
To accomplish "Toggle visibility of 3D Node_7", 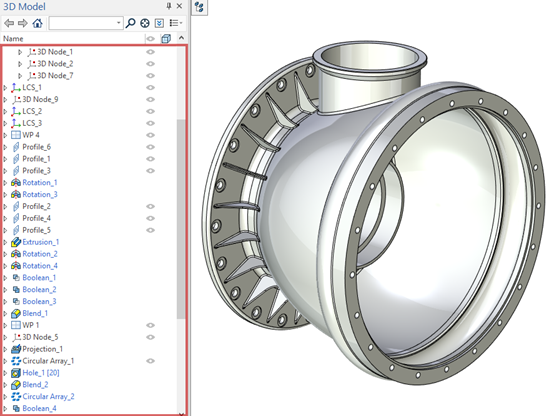I will (x=151, y=76).
